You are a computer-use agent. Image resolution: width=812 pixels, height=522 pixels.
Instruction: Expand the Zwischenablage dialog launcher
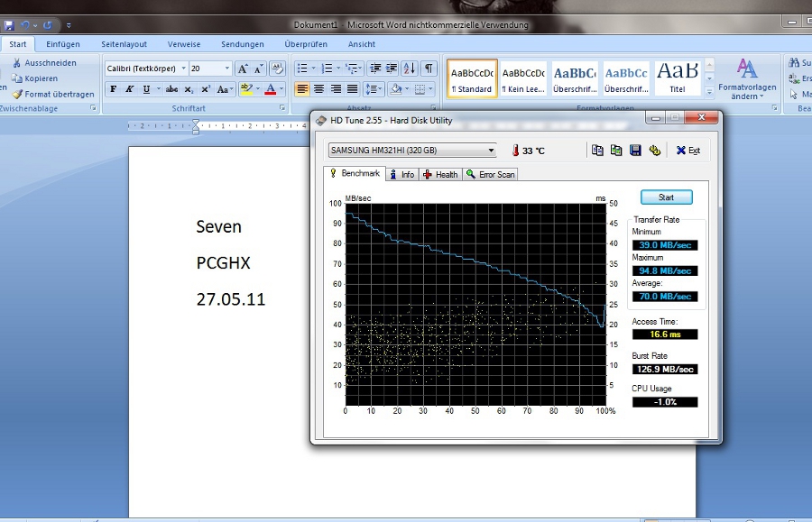point(93,108)
